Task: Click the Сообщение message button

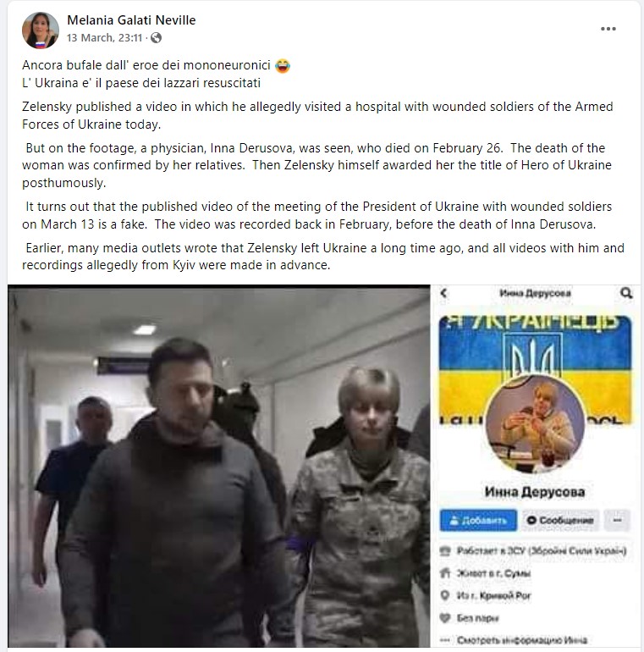Action: 560,520
